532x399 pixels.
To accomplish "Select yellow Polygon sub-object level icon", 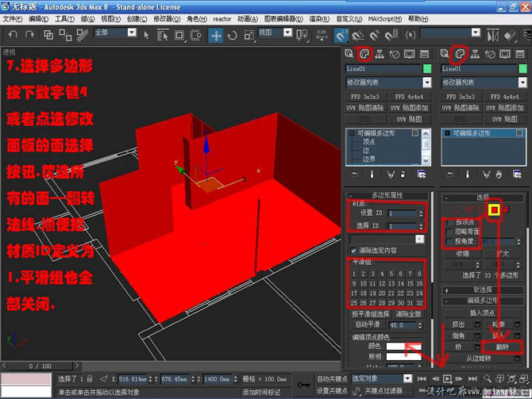I will pos(495,210).
